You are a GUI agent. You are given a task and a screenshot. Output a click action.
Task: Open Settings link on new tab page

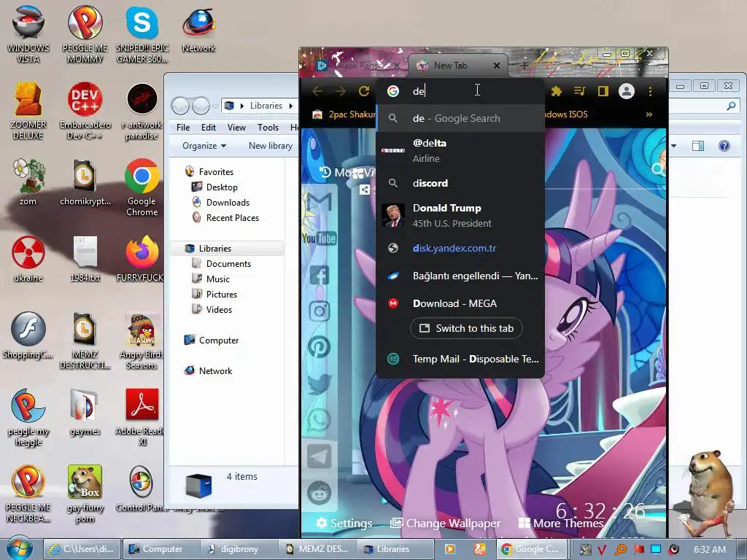point(344,524)
